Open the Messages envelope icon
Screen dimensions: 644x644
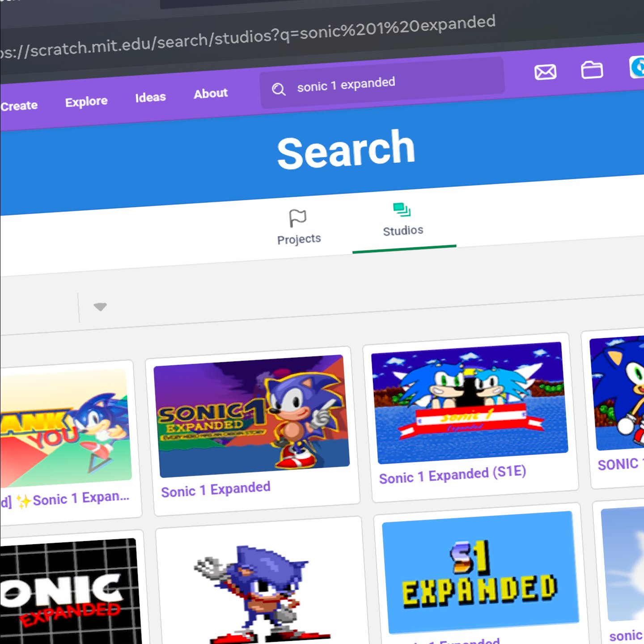click(545, 72)
